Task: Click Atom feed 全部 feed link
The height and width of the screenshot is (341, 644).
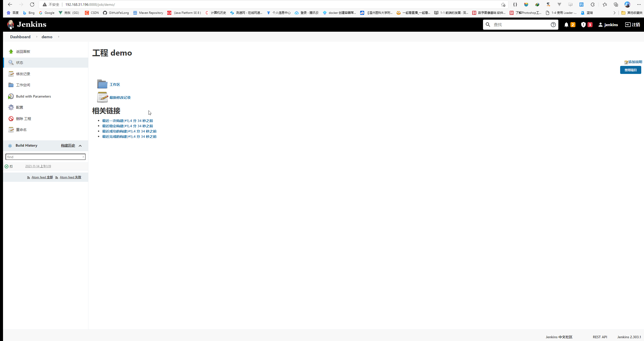Action: click(x=42, y=177)
